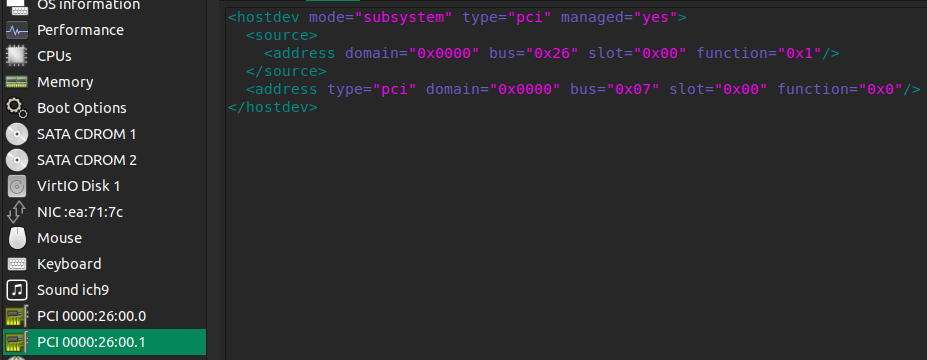Viewport: 927px width, 360px height.
Task: Click the NIC network arrows icon
Action: 17,212
